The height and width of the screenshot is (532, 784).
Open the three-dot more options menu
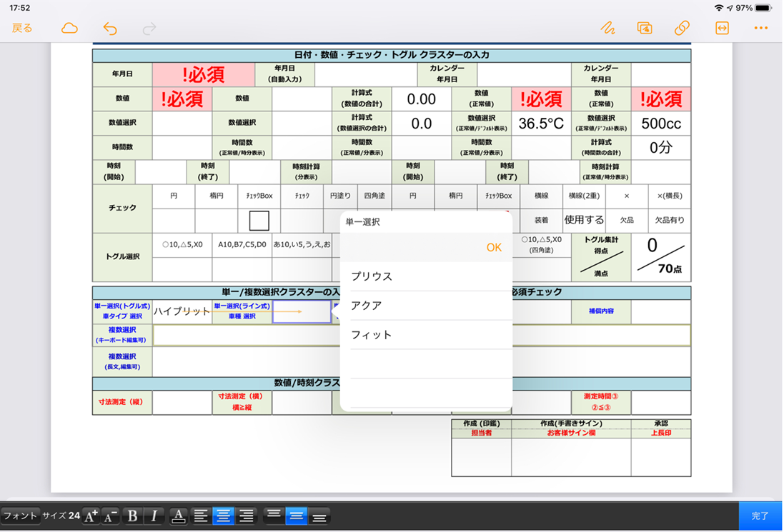(x=760, y=29)
